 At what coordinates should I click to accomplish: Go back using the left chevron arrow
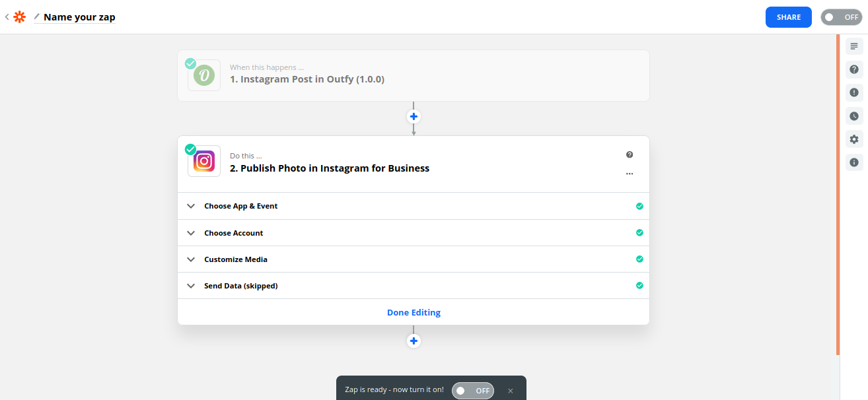[x=7, y=17]
